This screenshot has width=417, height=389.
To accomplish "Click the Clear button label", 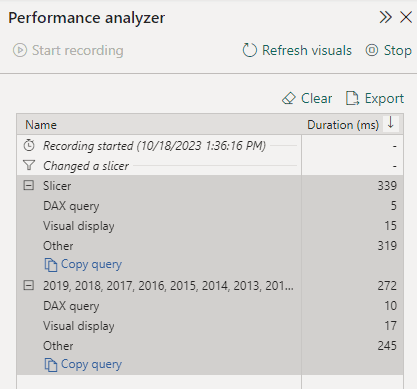I will coord(316,98).
